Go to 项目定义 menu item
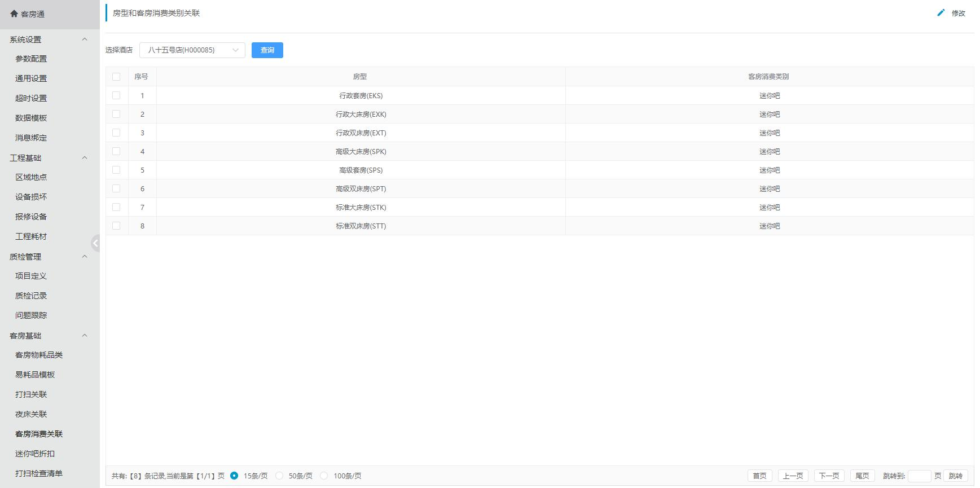Screen dimensions: 980x488 (31, 276)
